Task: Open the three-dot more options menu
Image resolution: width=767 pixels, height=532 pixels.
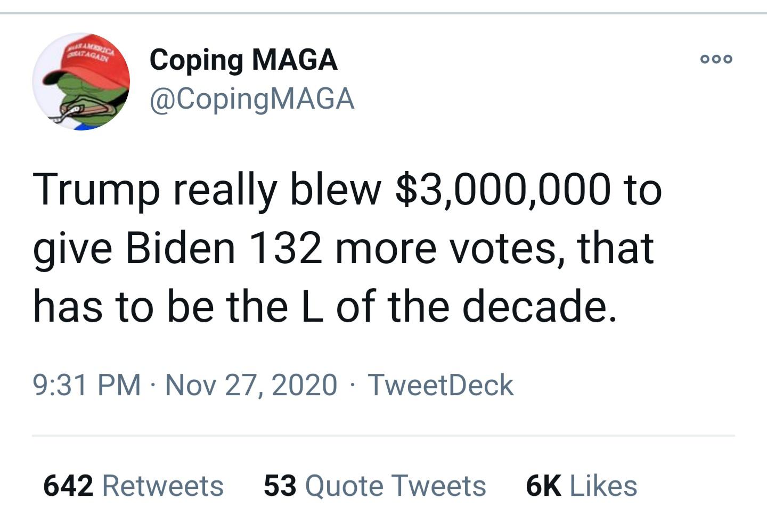Action: point(716,59)
